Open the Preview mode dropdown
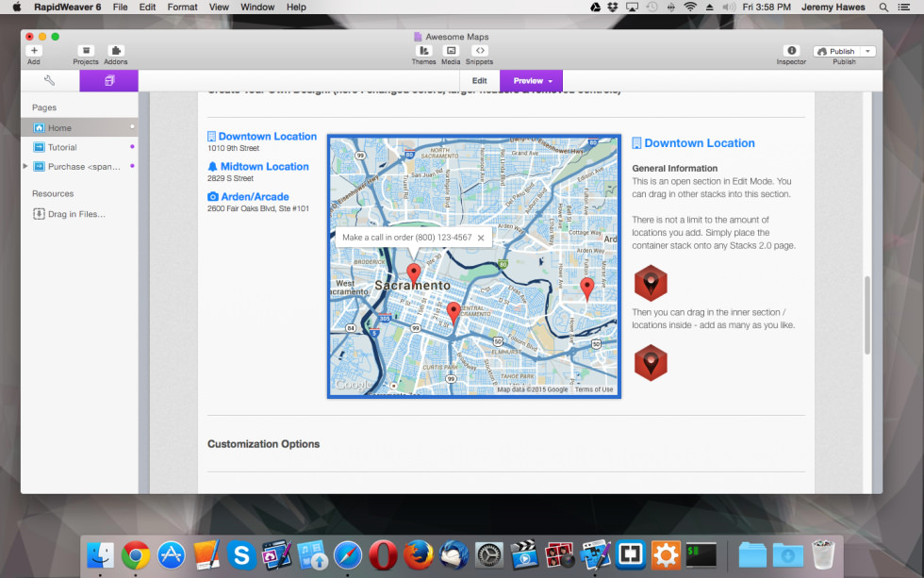 (x=532, y=81)
